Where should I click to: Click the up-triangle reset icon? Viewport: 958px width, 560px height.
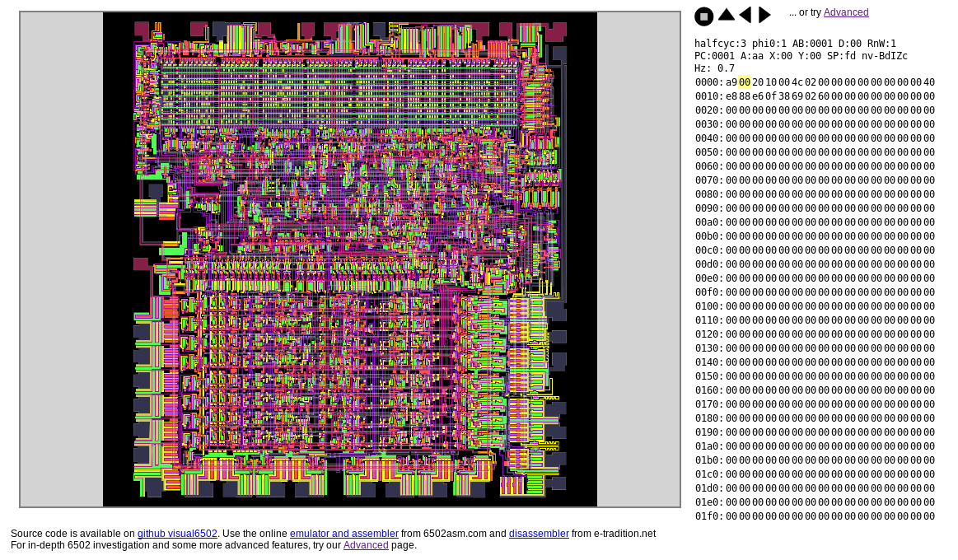[x=726, y=14]
